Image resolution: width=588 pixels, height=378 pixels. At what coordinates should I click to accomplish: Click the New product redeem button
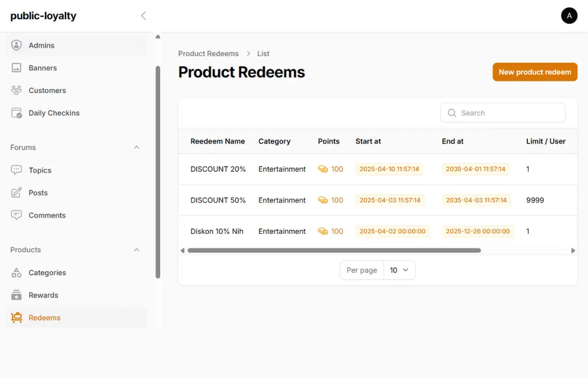[535, 72]
